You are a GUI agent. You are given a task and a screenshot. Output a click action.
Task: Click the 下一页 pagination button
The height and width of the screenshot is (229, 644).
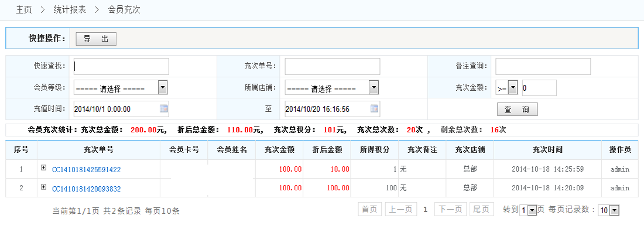450,209
